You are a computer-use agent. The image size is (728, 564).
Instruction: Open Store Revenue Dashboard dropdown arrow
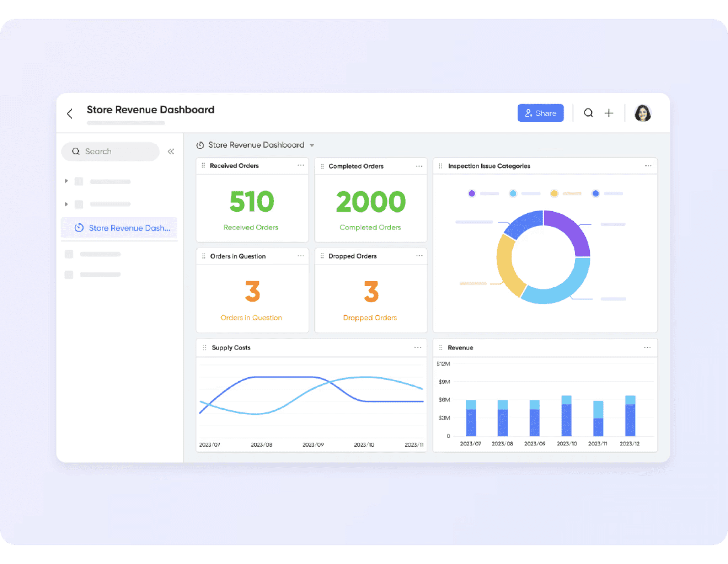(x=312, y=145)
